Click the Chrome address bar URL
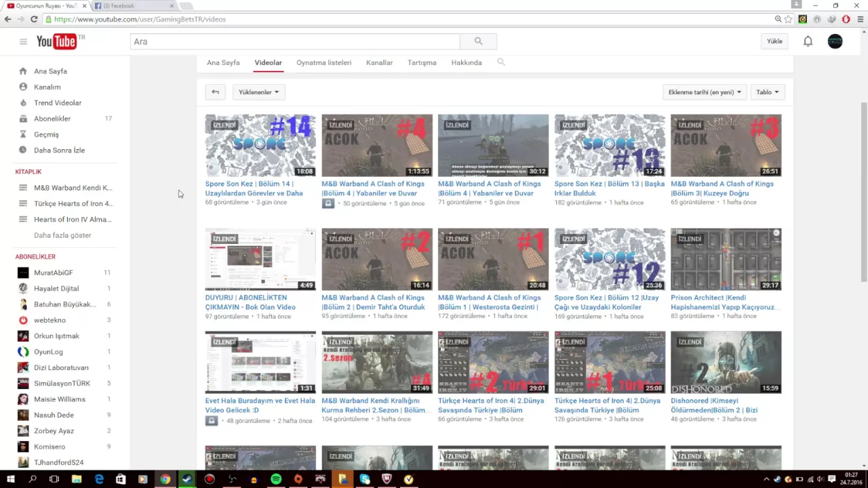868x488 pixels. (140, 19)
